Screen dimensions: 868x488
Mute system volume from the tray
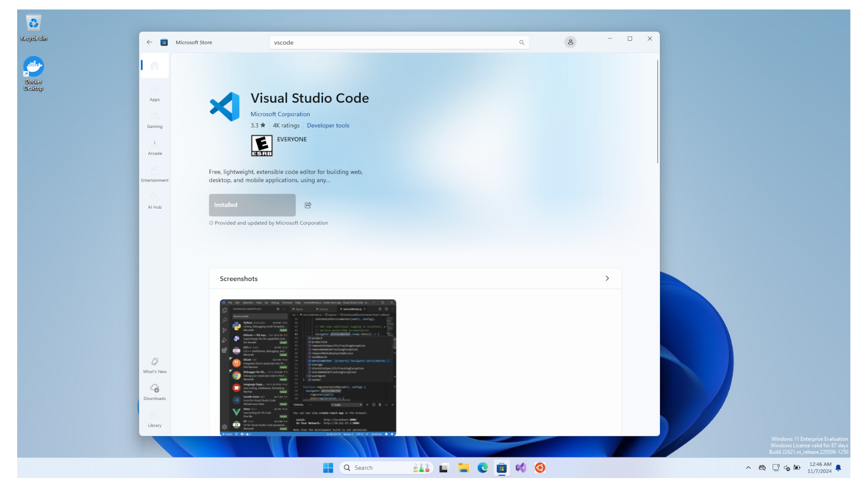787,468
